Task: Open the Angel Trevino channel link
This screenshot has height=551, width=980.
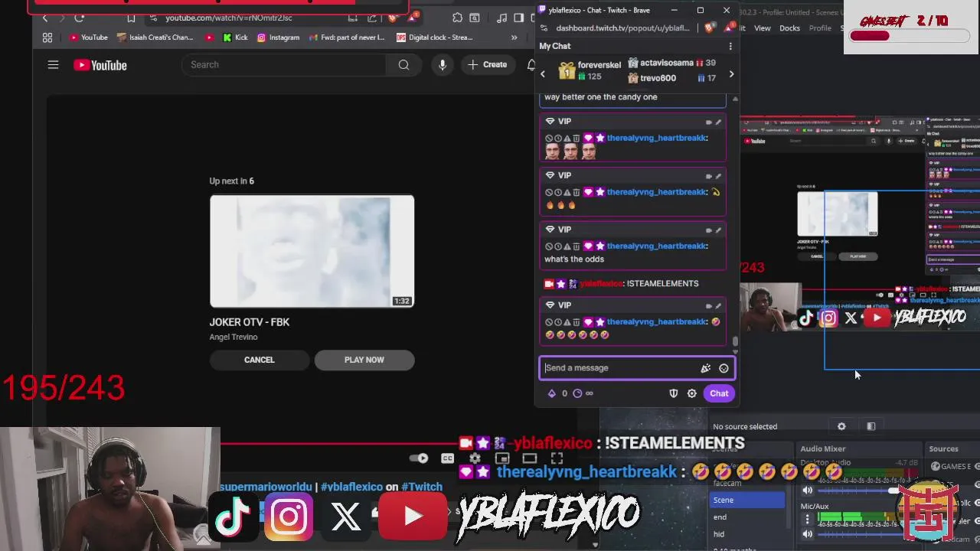Action: (x=234, y=337)
